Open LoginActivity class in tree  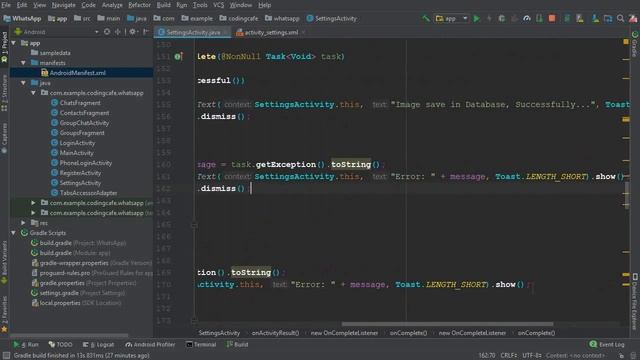(x=77, y=143)
